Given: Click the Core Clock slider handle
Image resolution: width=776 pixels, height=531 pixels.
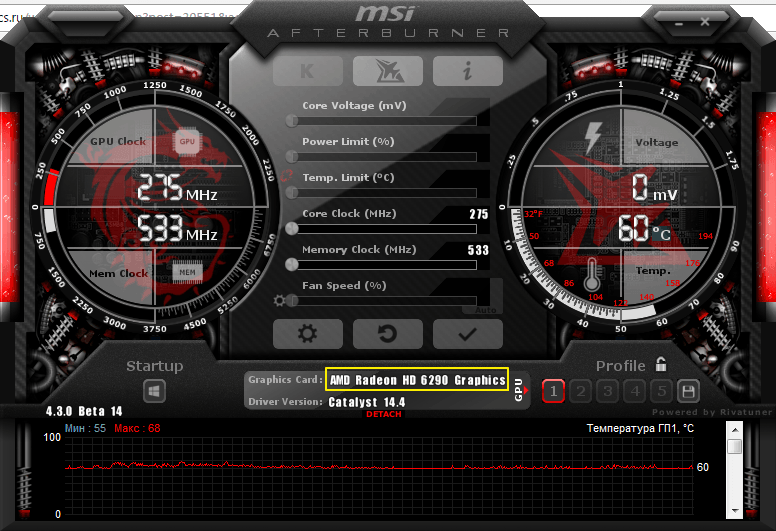Looking at the screenshot, I should (291, 229).
